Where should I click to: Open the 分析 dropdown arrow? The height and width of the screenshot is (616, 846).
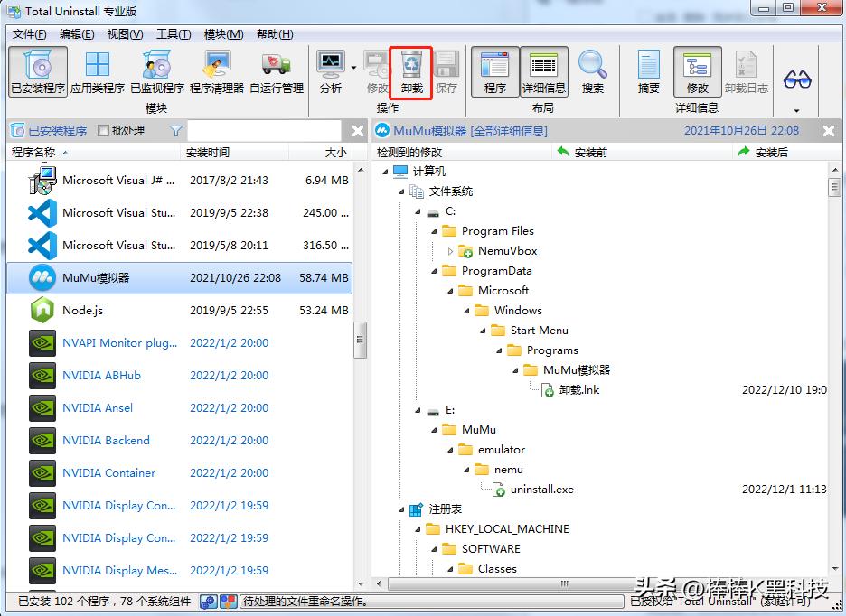click(x=354, y=68)
